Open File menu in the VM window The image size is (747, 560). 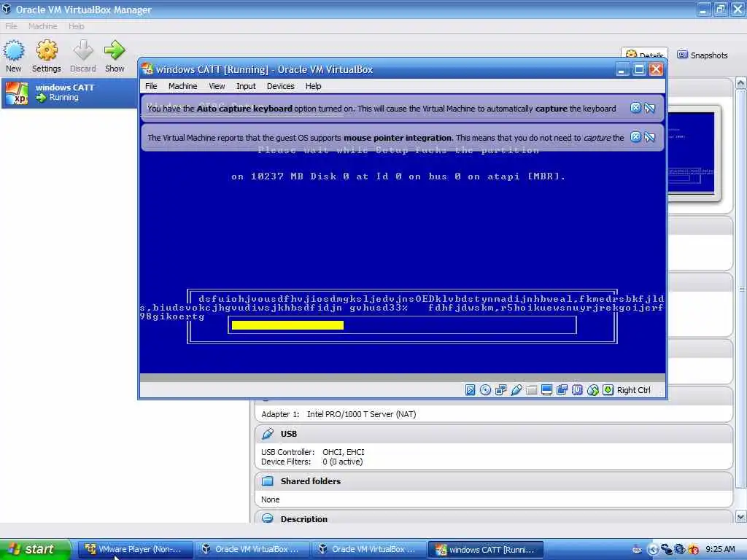coord(151,86)
